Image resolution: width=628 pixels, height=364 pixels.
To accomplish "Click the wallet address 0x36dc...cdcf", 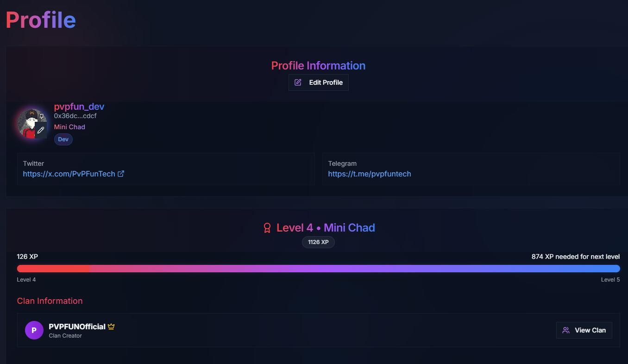I will [x=75, y=116].
